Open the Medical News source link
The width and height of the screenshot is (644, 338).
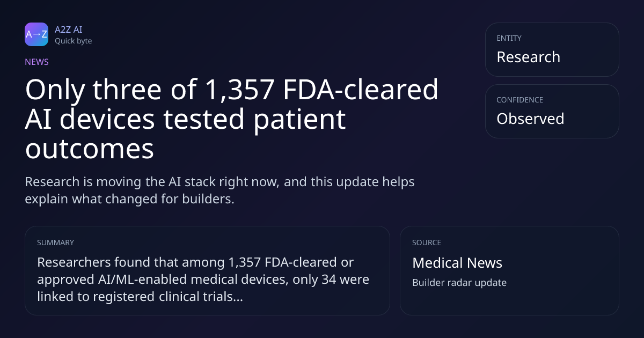point(457,263)
